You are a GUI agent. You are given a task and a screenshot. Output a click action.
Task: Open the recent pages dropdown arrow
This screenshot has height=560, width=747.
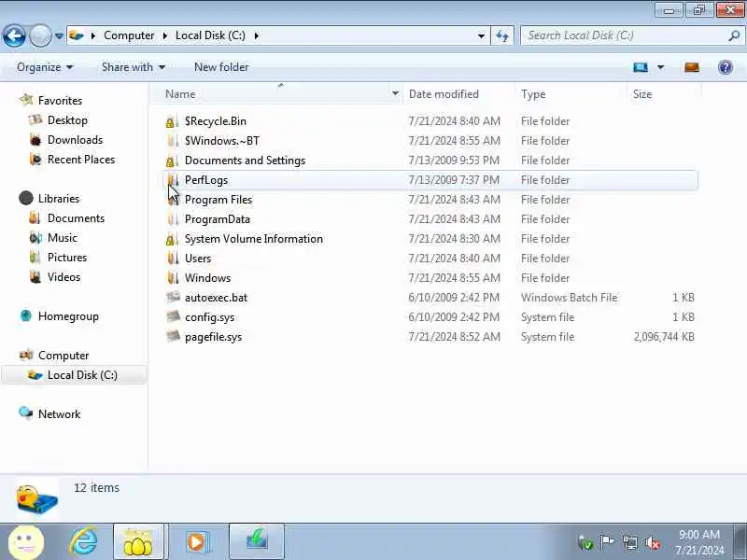[59, 36]
